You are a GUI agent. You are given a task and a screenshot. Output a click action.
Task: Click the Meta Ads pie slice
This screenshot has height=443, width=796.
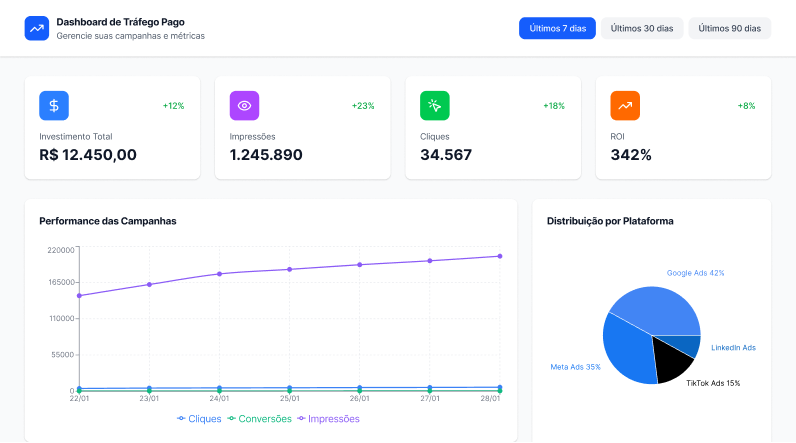click(x=628, y=352)
